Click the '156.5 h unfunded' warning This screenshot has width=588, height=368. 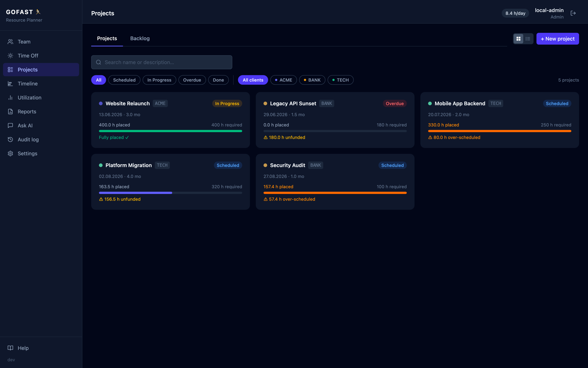(x=120, y=199)
